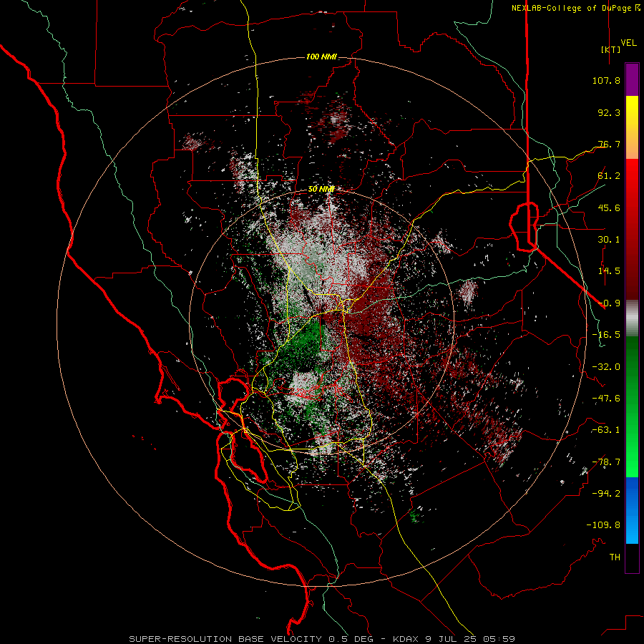Click the yellow-orange segment of the color bar
The width and height of the screenshot is (644, 644).
(632, 127)
